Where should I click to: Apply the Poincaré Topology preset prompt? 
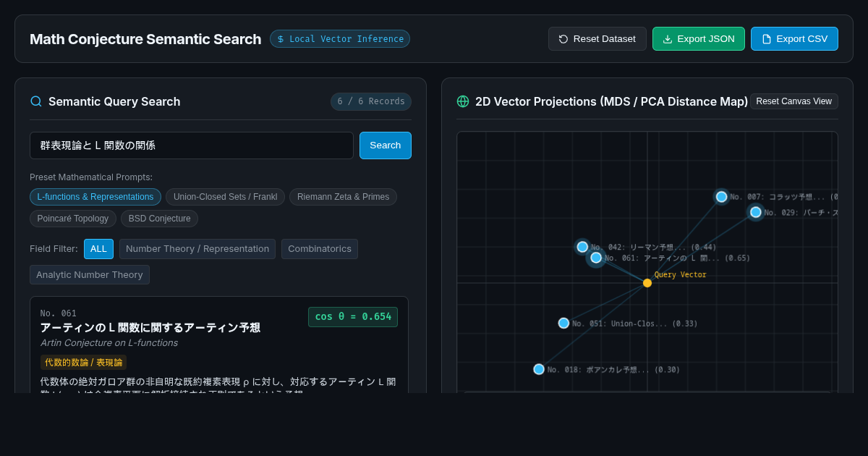click(73, 219)
